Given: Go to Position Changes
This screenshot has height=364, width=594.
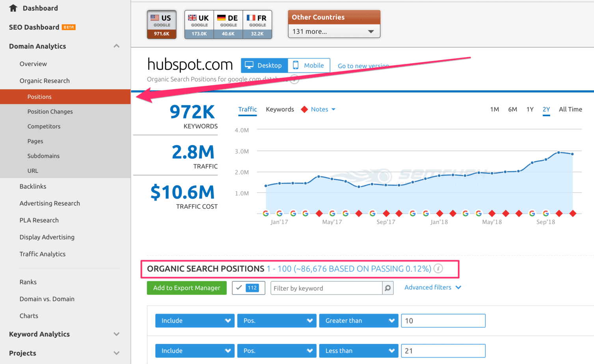Looking at the screenshot, I should pyautogui.click(x=50, y=111).
